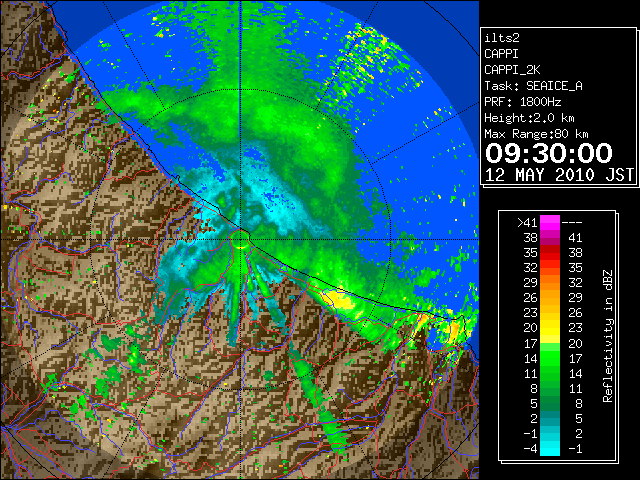The width and height of the screenshot is (640, 480).
Task: Select the "12 MAY 2010 JST" date
Action: [559, 175]
